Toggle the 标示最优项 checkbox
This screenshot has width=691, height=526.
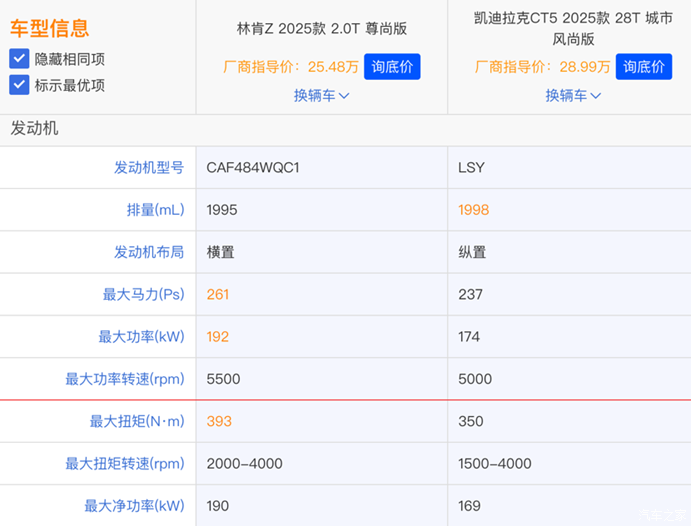tap(19, 85)
